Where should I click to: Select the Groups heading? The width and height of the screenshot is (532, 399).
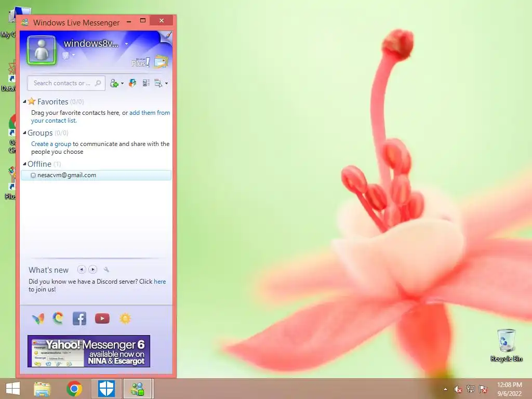point(40,133)
